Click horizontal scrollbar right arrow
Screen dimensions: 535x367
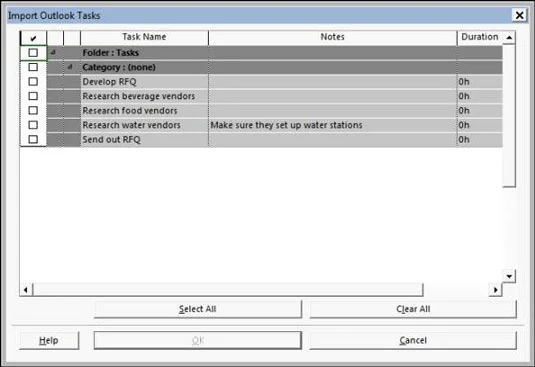(x=495, y=290)
